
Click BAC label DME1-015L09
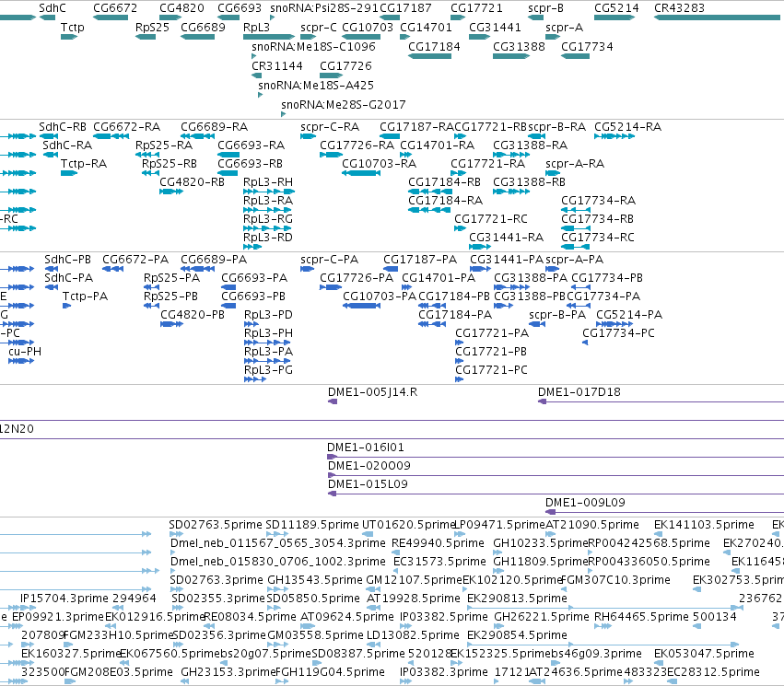(368, 484)
